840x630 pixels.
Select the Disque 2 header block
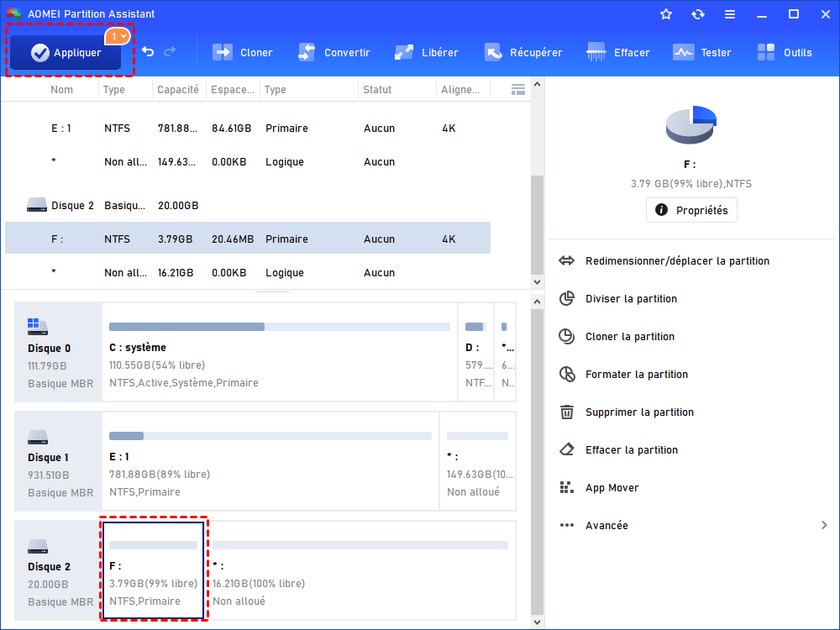click(59, 570)
